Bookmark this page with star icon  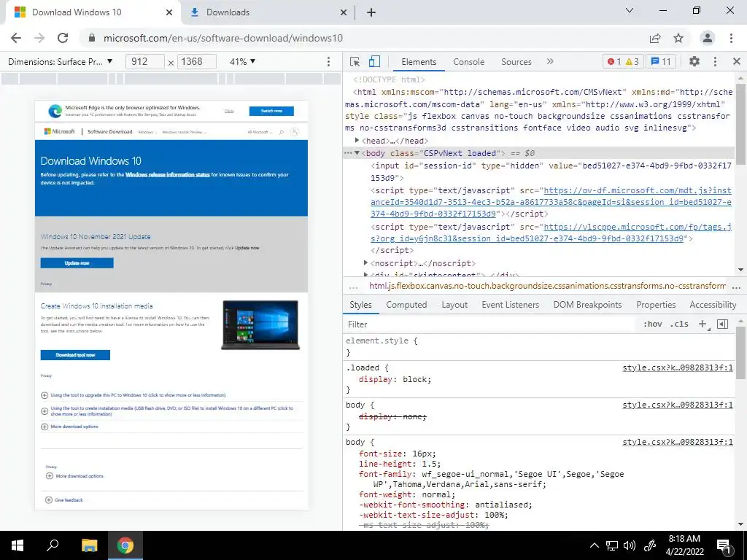678,38
